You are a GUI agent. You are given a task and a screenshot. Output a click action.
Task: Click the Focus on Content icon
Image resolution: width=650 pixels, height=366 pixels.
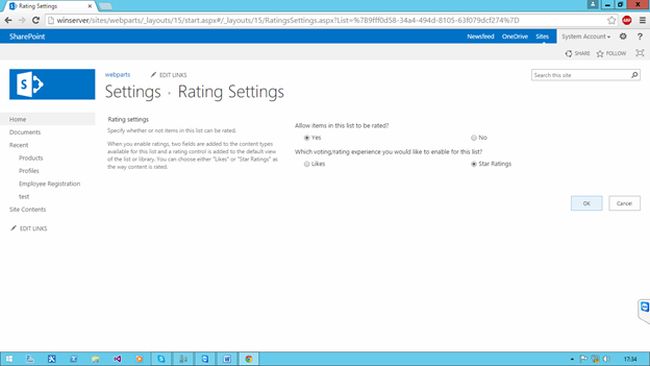click(x=640, y=53)
